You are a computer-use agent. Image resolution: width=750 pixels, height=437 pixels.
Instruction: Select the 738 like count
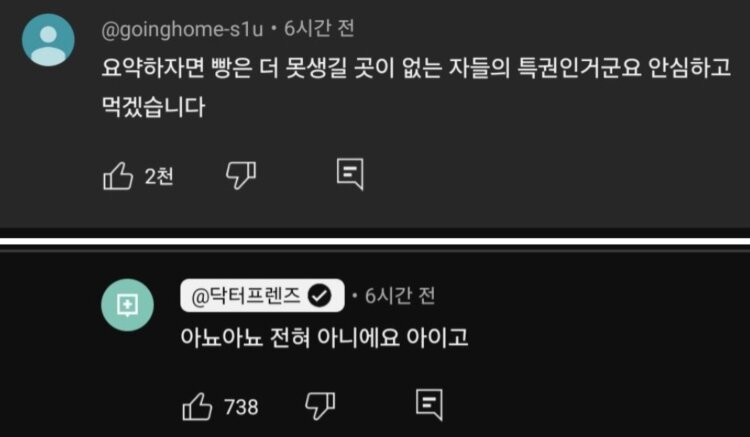pyautogui.click(x=241, y=407)
